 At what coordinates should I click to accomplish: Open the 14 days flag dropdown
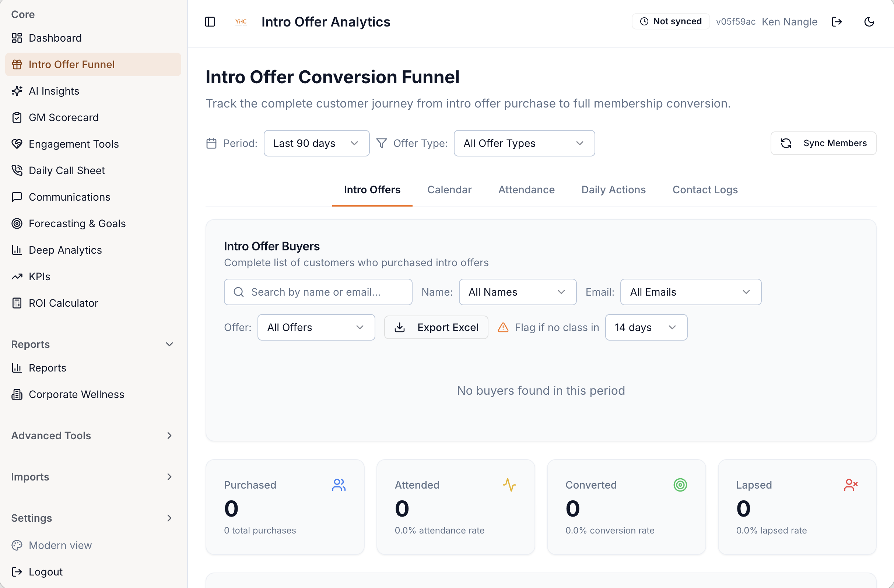coord(646,327)
